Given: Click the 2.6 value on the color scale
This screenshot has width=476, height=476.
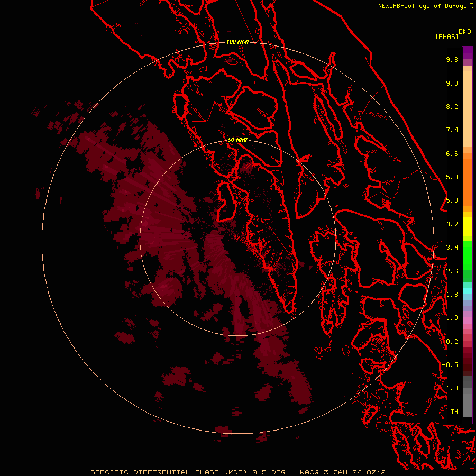Looking at the screenshot, I should [x=452, y=271].
